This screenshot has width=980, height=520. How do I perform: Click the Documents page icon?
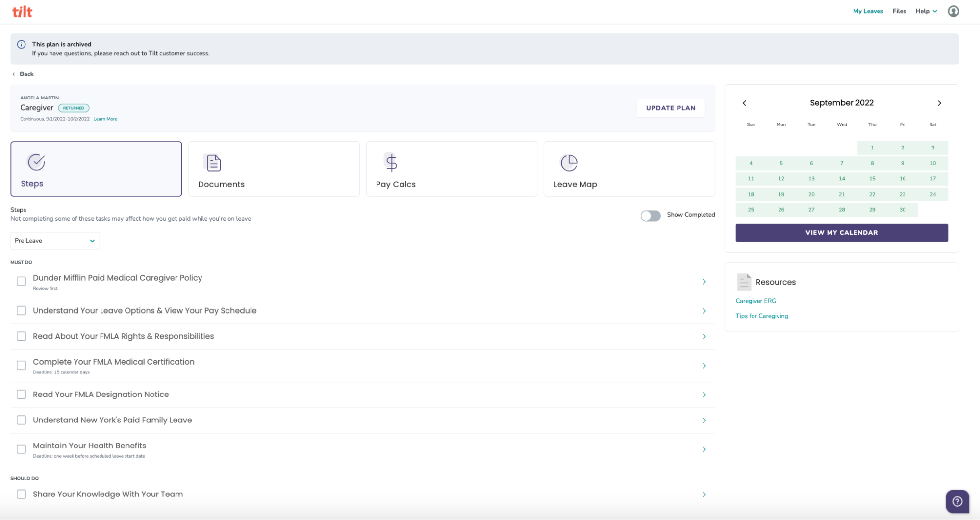coord(213,163)
